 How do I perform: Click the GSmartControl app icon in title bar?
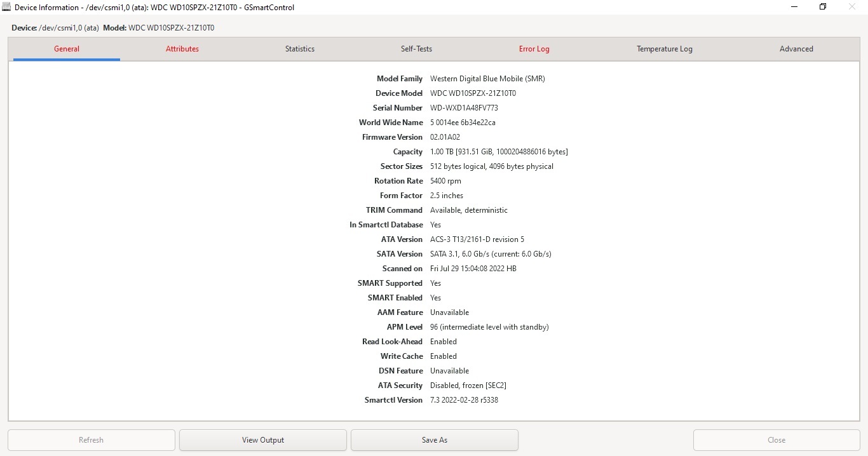click(7, 7)
